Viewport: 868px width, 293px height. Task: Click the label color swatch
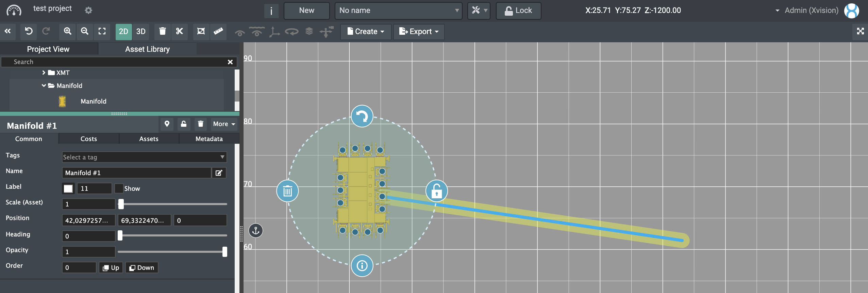click(68, 188)
